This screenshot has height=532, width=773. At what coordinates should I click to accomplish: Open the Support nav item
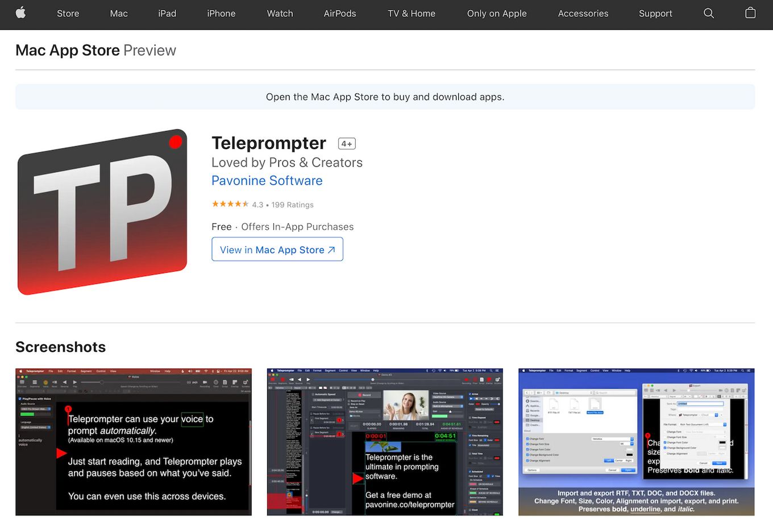coord(655,14)
